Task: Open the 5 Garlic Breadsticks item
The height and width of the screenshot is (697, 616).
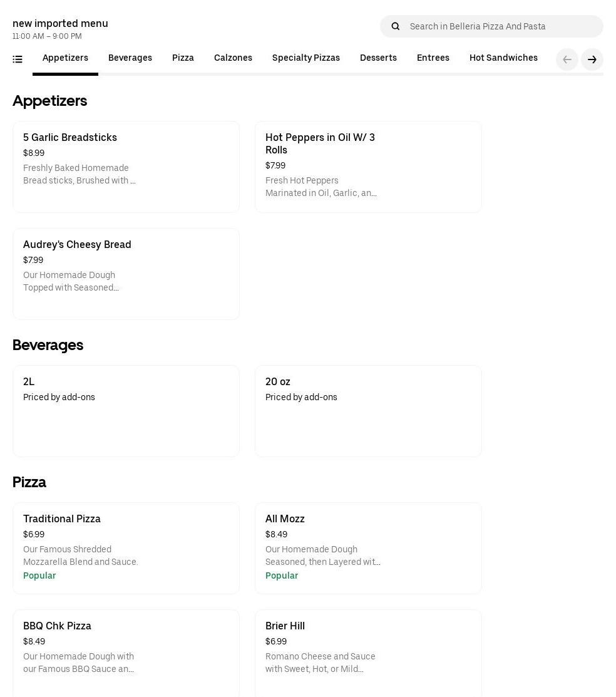Action: (126, 167)
